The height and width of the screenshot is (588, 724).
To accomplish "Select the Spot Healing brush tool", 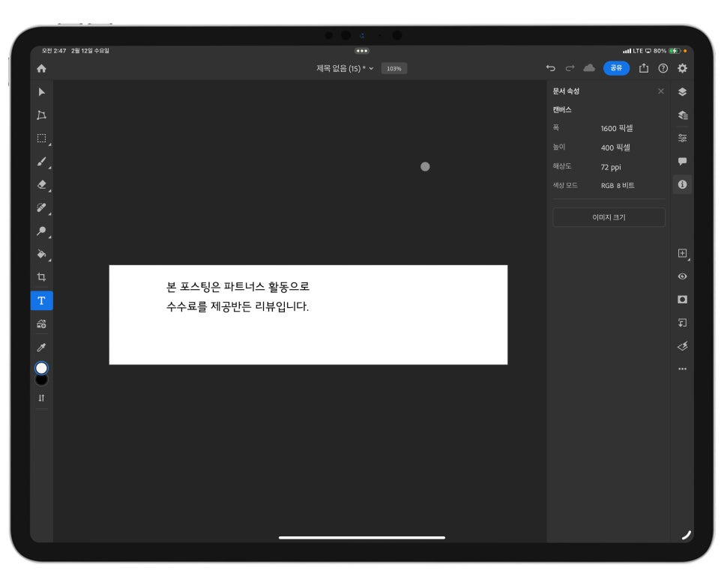I will (41, 207).
